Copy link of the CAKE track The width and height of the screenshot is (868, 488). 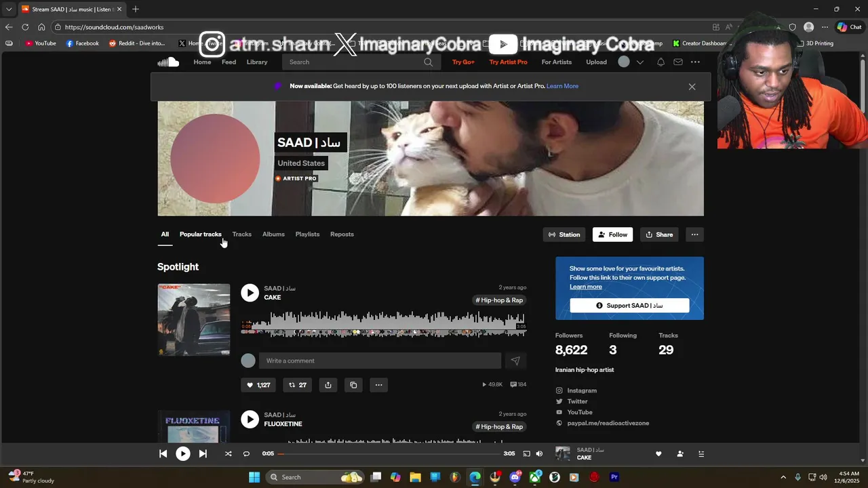click(x=353, y=385)
